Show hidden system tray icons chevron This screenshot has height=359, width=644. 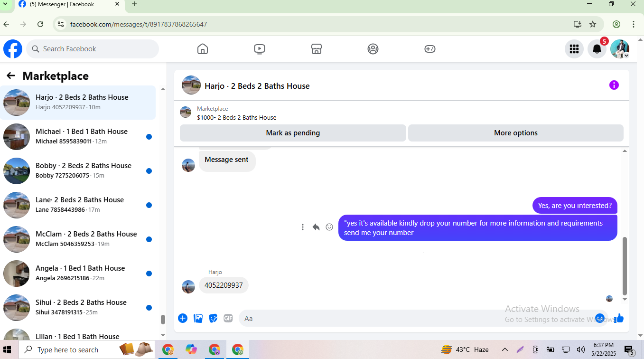[x=505, y=350]
